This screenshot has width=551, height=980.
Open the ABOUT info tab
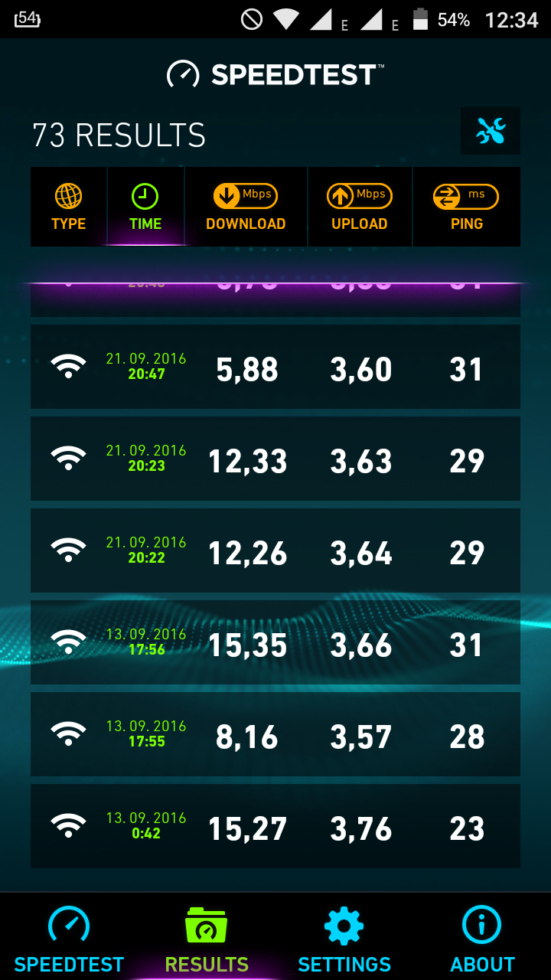482,937
